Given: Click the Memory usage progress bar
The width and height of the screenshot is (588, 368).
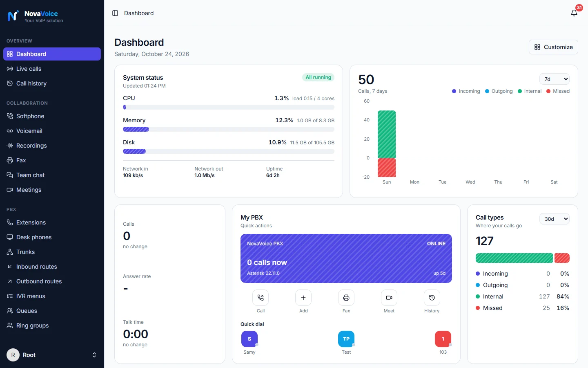Looking at the screenshot, I should pyautogui.click(x=229, y=129).
